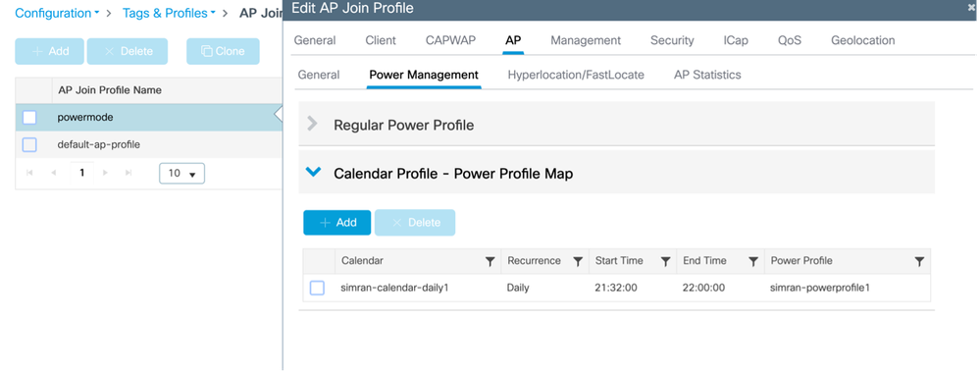Add a calendar power profile mapping
The height and width of the screenshot is (372, 980).
click(336, 223)
